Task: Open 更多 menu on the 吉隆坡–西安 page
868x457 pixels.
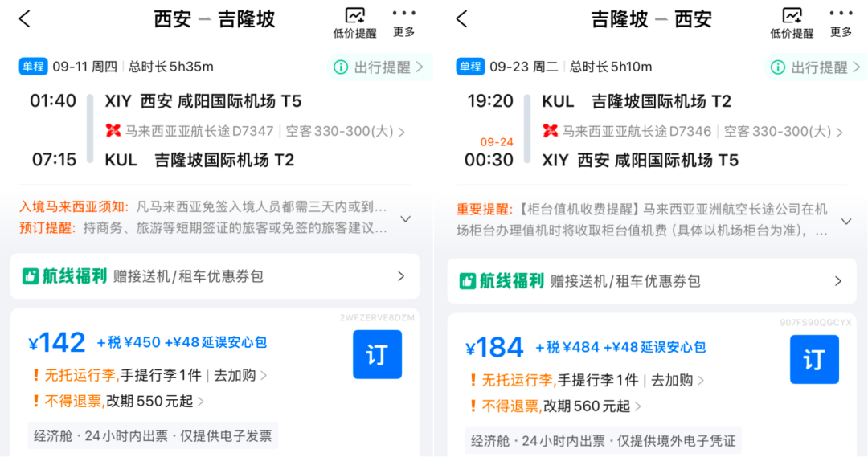Action: 841,23
